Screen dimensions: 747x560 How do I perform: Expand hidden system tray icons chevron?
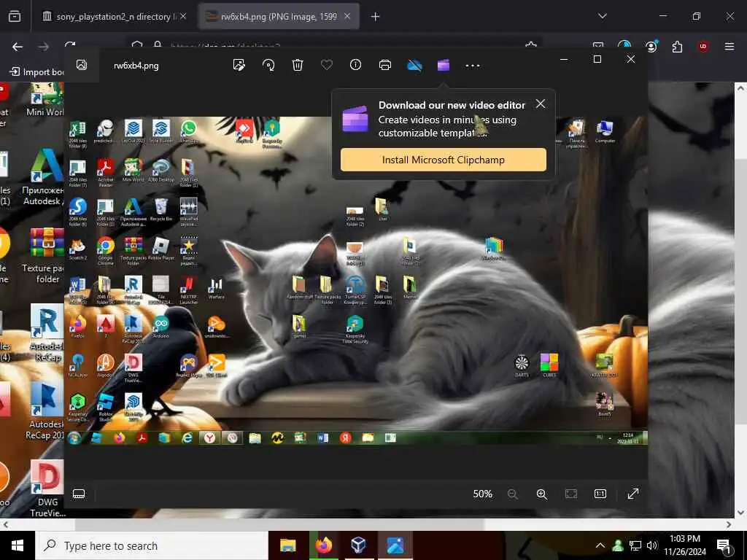pos(600,545)
